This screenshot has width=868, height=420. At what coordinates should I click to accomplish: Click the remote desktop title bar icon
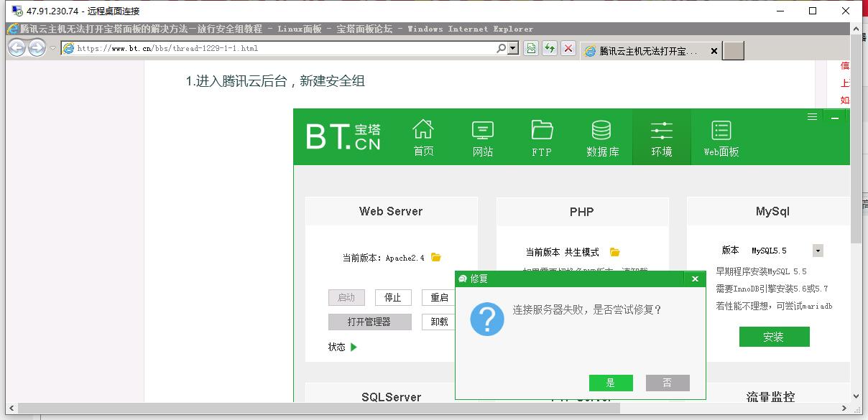click(x=16, y=11)
